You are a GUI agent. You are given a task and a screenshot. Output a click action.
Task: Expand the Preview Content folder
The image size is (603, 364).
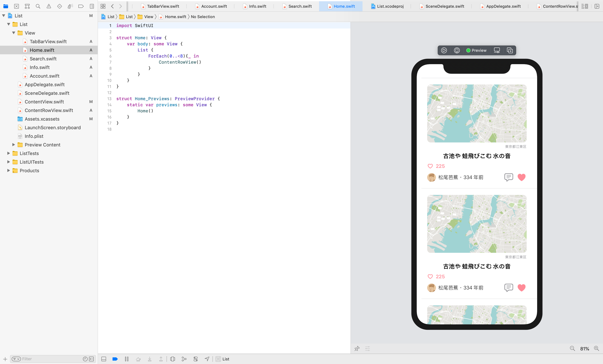[14, 145]
